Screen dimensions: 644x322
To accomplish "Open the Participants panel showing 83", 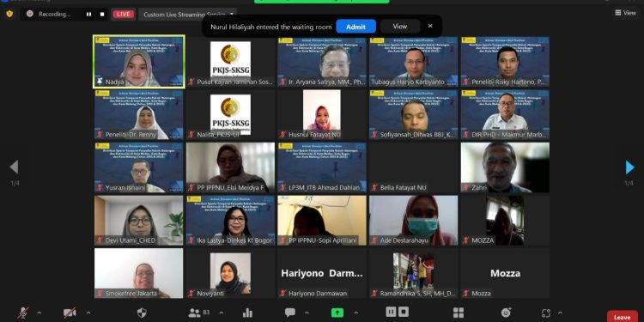I will tap(199, 313).
